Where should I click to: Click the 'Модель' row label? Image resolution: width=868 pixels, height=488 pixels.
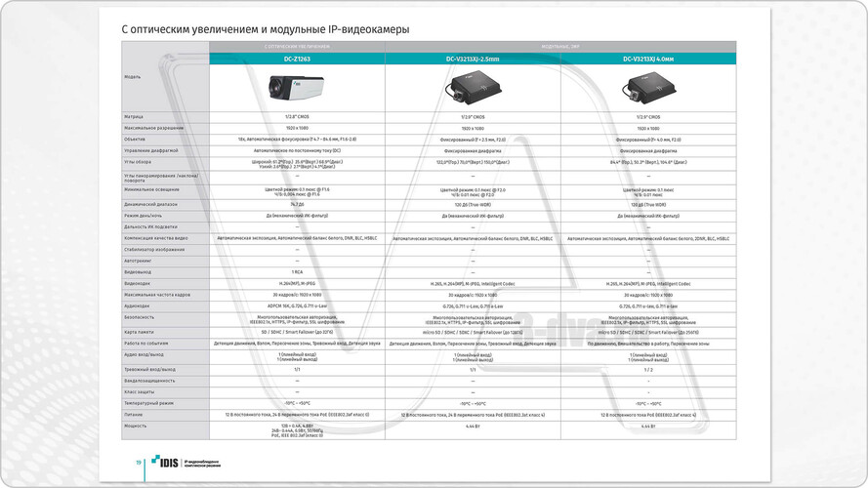point(133,77)
